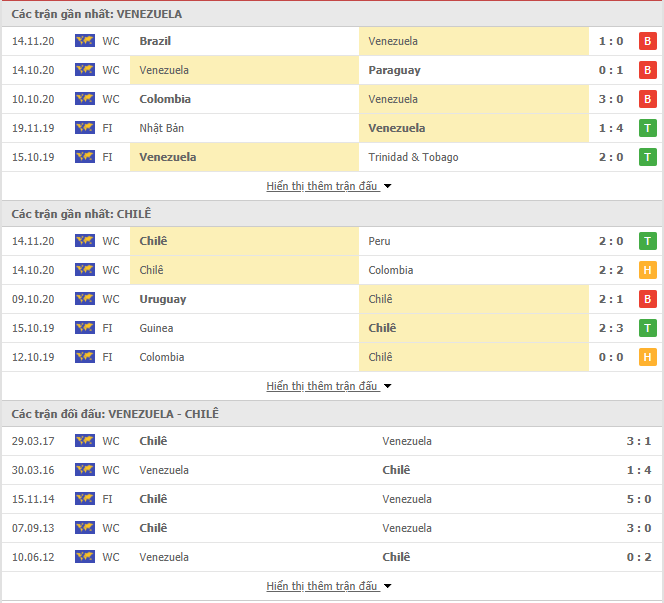The width and height of the screenshot is (664, 603).
Task: Open the Paraguay team link
Action: (394, 70)
